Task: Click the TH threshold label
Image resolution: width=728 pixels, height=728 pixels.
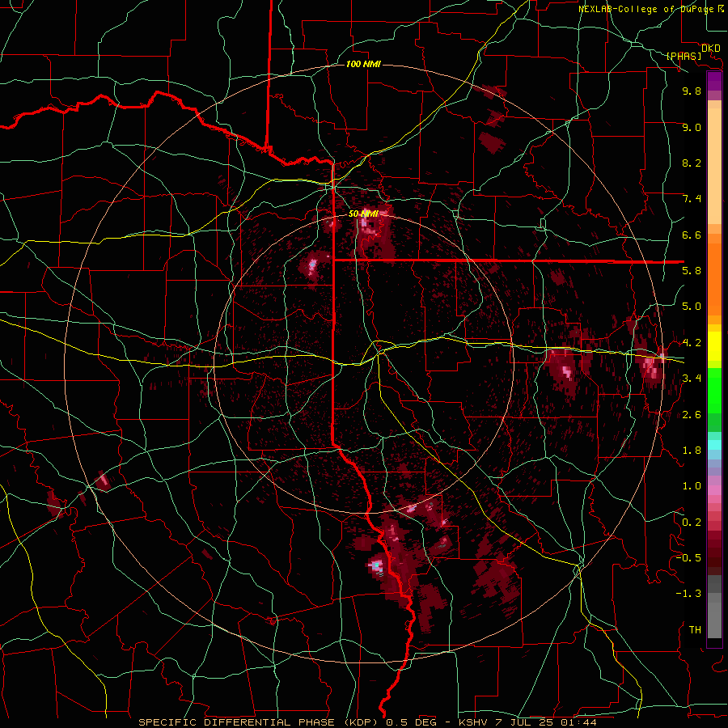Action: coord(695,630)
